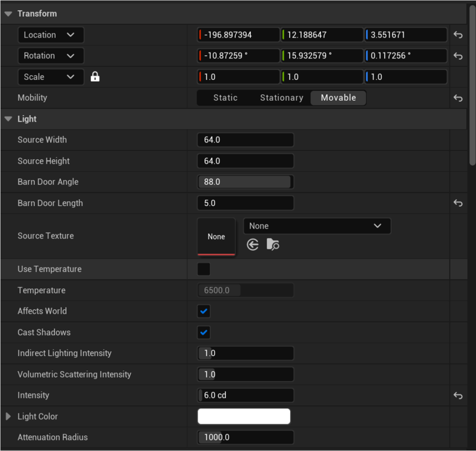Click the Barn Door Length 5.0 field

pyautogui.click(x=245, y=203)
